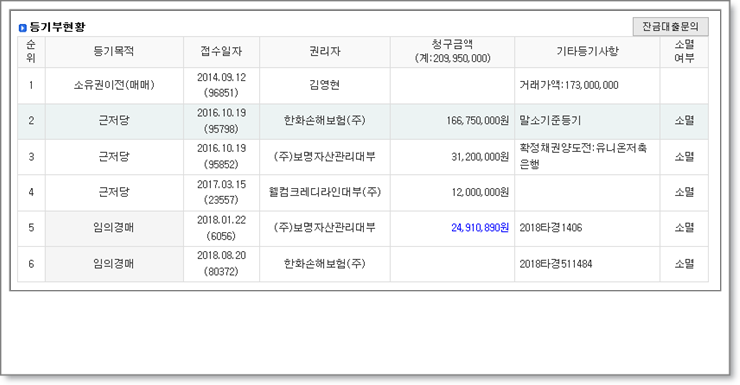This screenshot has width=740, height=385.
Task: Select the 12,000,000원 amount cell
Action: pyautogui.click(x=453, y=193)
